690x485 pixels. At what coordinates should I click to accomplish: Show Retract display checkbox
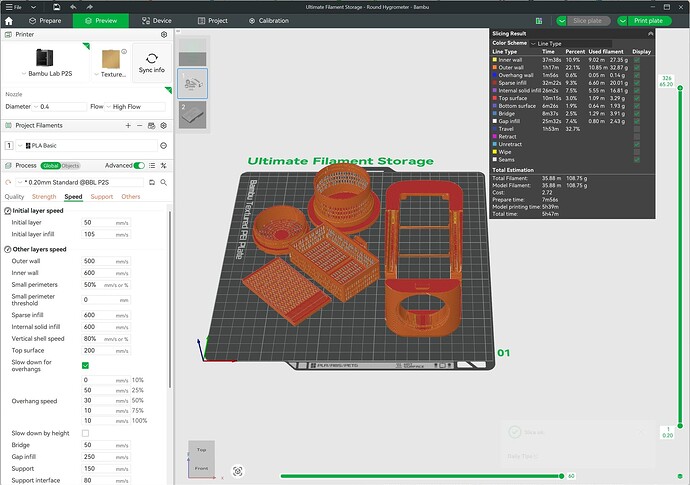pyautogui.click(x=637, y=136)
